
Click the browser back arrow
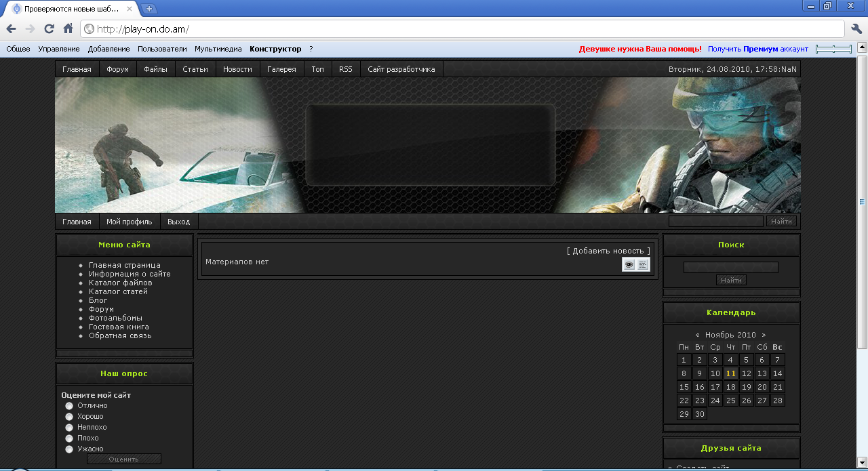(11, 28)
